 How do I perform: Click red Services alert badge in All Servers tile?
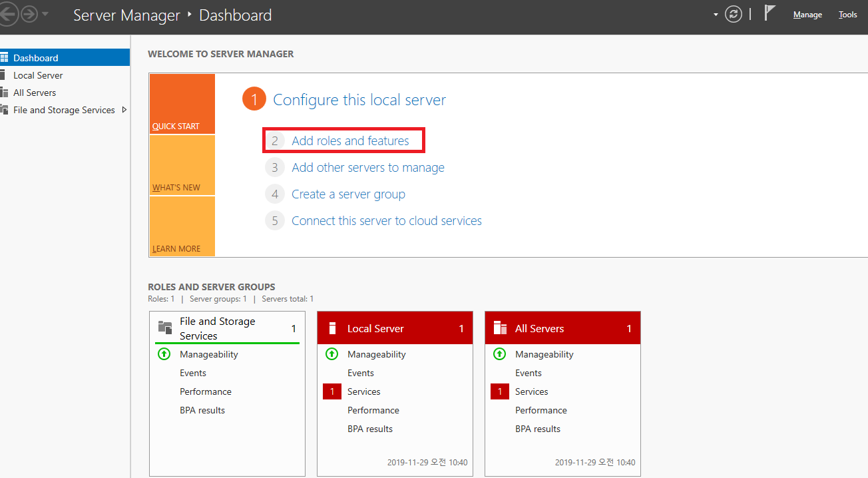(500, 391)
